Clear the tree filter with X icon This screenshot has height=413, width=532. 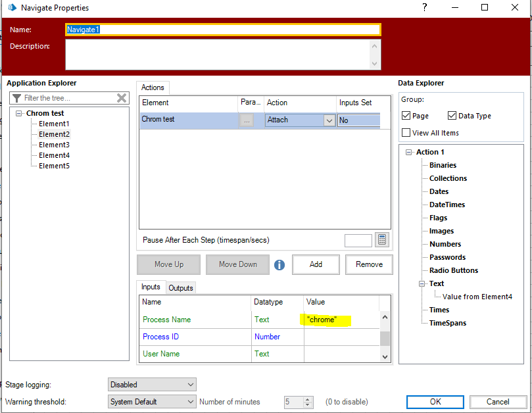pyautogui.click(x=122, y=98)
